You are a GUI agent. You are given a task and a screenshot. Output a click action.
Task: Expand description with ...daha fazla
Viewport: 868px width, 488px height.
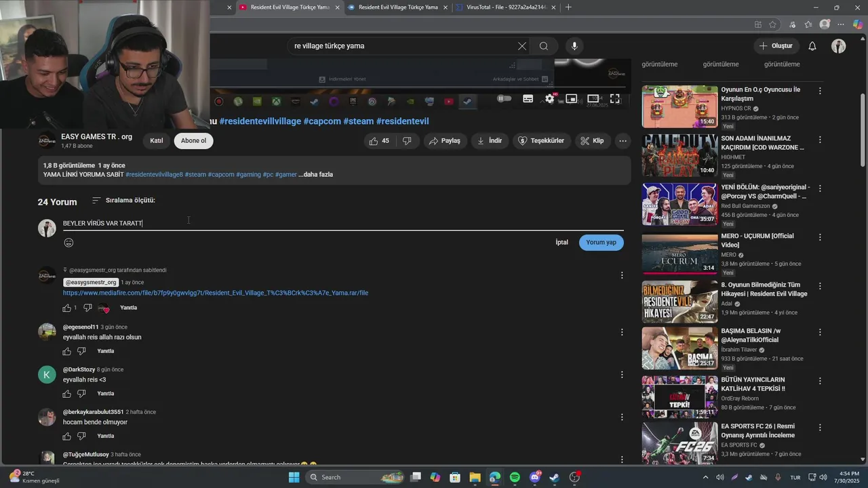pos(316,174)
